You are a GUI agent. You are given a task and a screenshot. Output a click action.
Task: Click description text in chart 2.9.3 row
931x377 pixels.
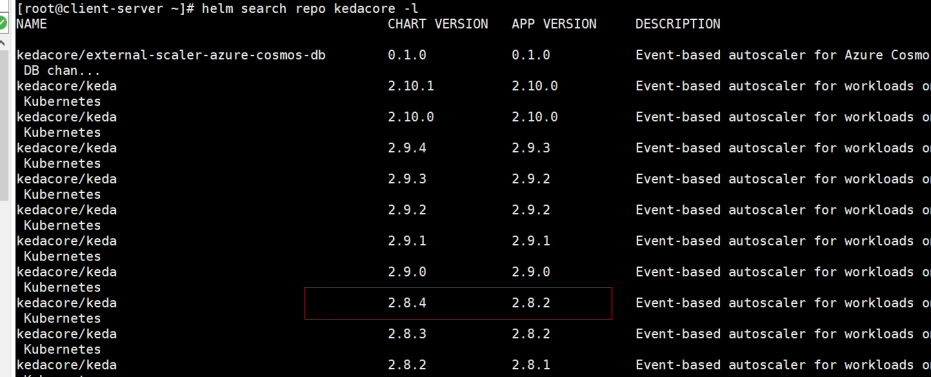click(783, 179)
